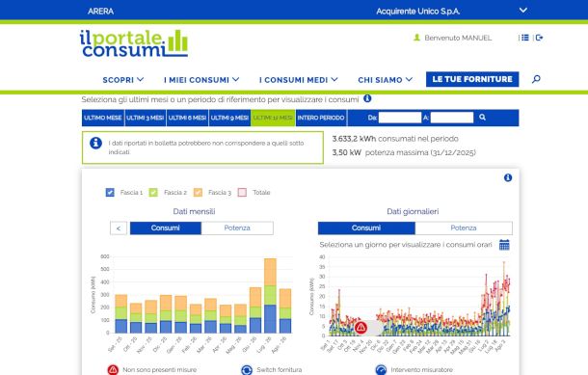Expand the I MIEI CONSUMI menu
This screenshot has width=588, height=375.
click(201, 80)
